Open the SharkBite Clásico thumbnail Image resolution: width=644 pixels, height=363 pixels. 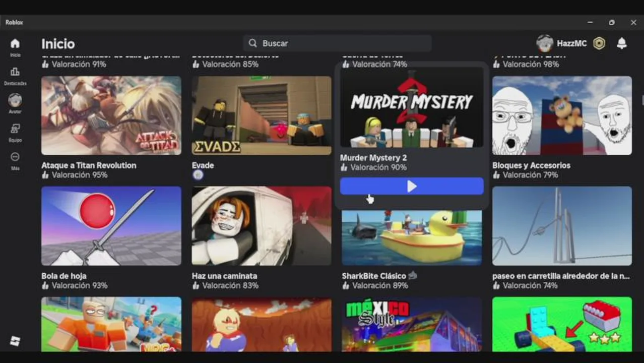(x=412, y=238)
